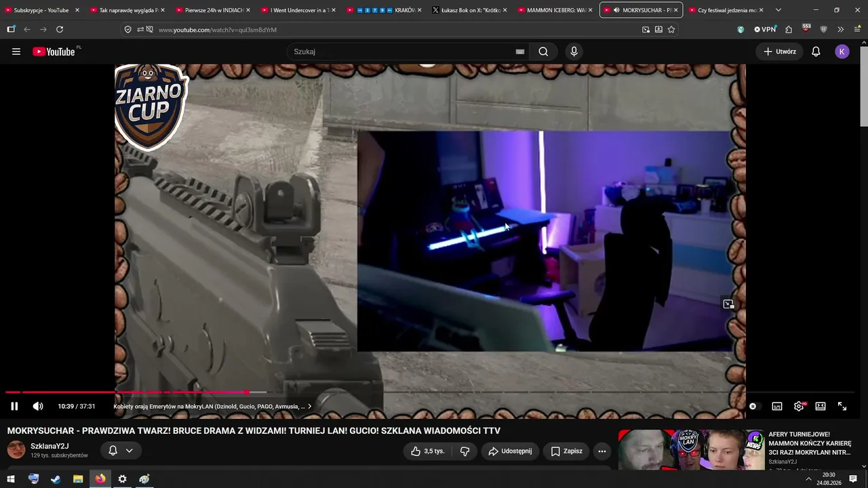Toggle the browser sidebar panel button

pos(11,30)
